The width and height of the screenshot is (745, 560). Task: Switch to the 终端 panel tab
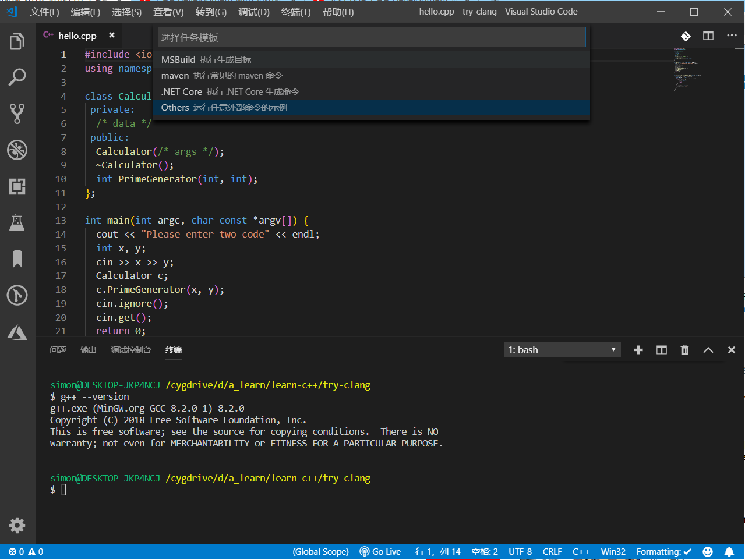click(174, 350)
